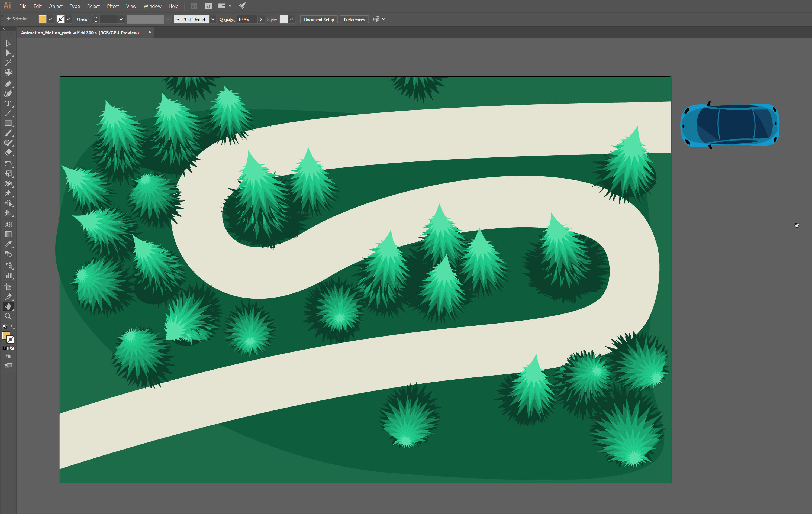Expand the Opacity percentage dropdown

point(259,20)
